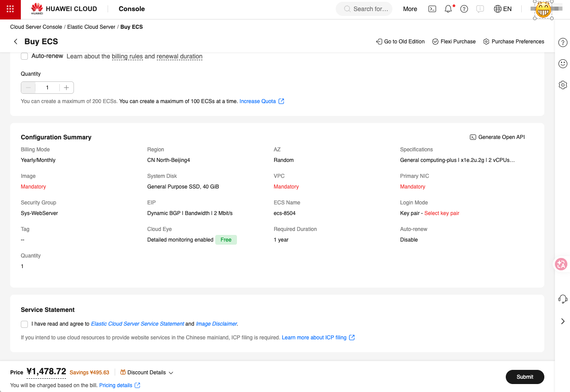Open the sidebar settings hexagon icon
The height and width of the screenshot is (392, 570).
pyautogui.click(x=562, y=85)
